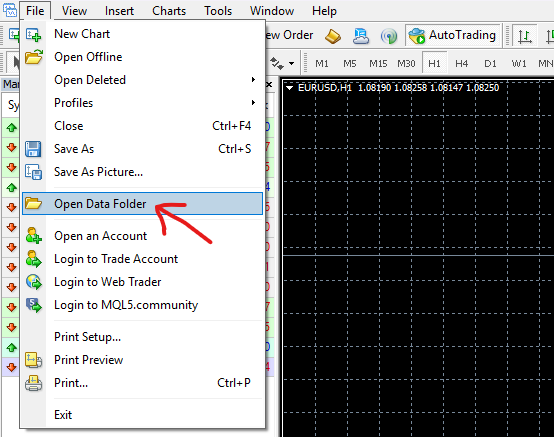Viewport: 554px width, 437px height.
Task: Select Save As menu entry
Action: tap(142, 149)
